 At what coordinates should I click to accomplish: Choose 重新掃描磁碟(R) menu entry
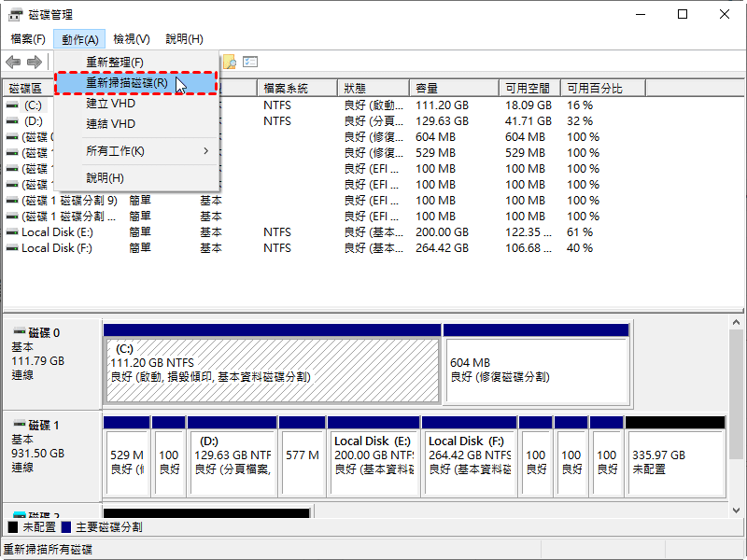click(136, 83)
